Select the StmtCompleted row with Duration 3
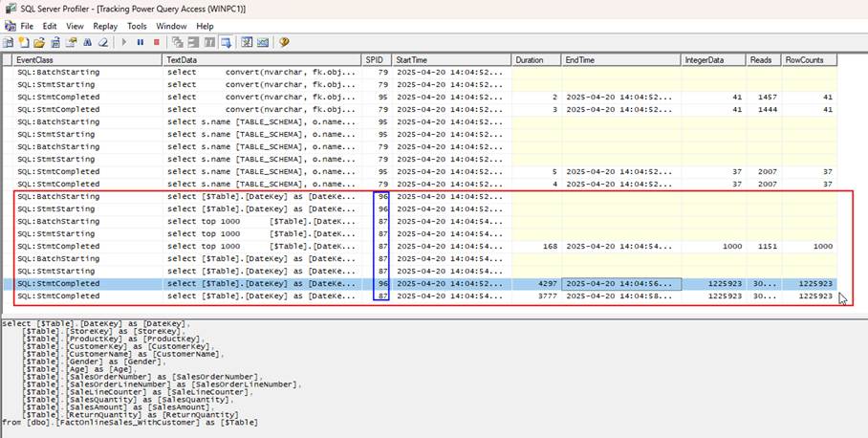 [x=420, y=110]
